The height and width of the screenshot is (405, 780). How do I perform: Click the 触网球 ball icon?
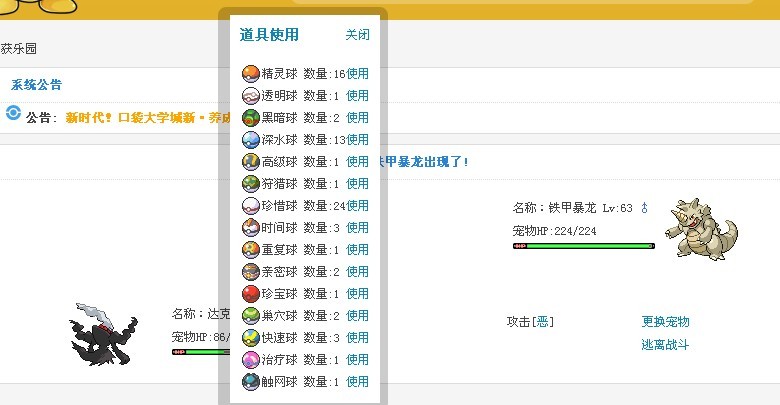[251, 382]
